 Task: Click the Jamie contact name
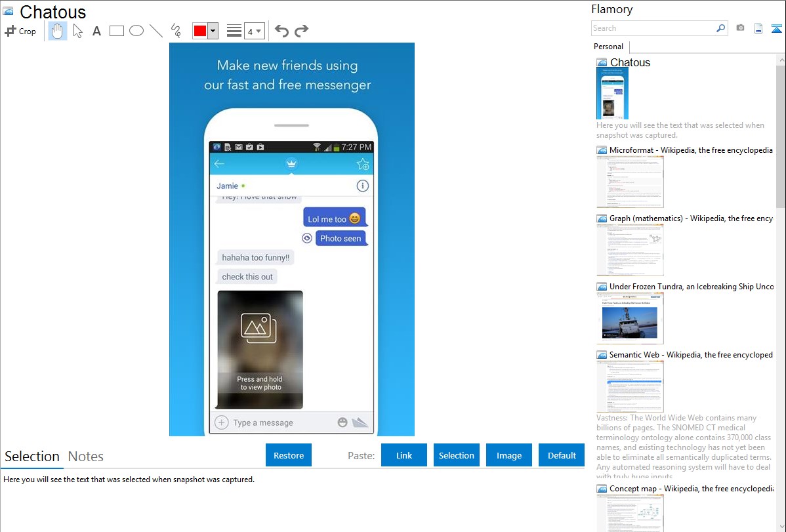(227, 186)
